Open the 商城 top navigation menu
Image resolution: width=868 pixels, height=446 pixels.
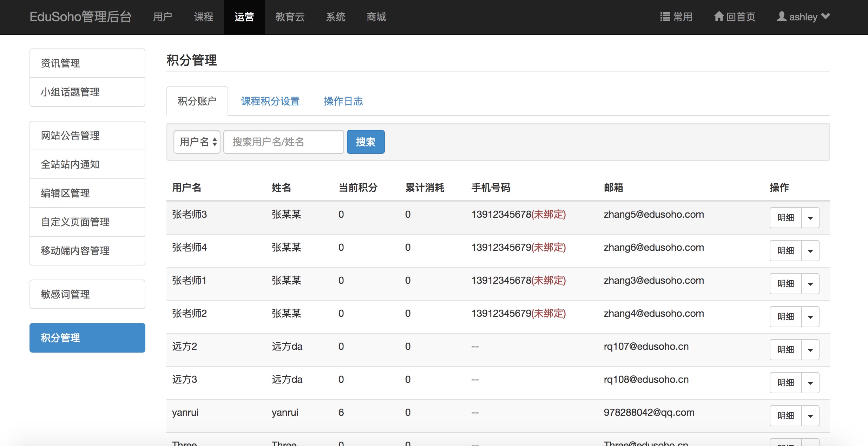click(x=376, y=17)
